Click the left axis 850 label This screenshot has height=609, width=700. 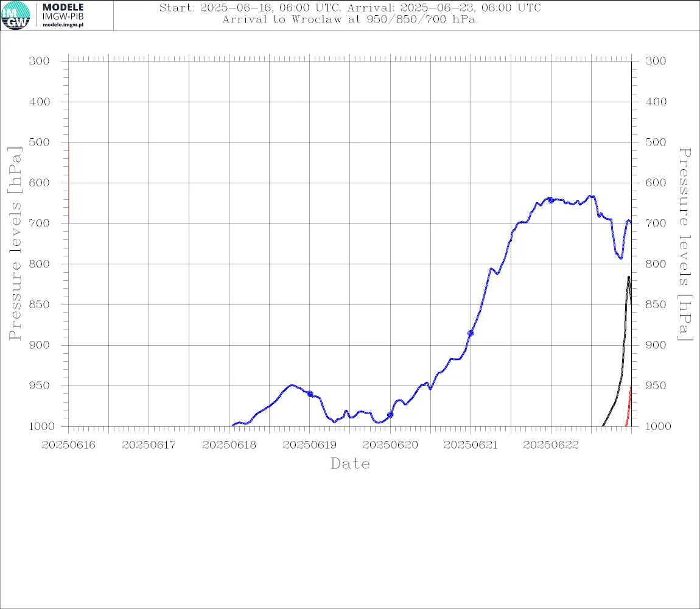click(40, 304)
